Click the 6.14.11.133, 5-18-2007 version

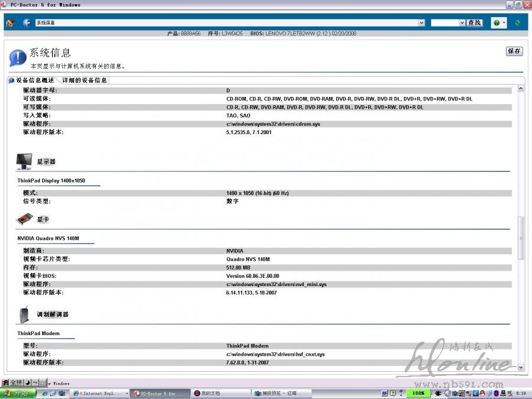pos(251,293)
